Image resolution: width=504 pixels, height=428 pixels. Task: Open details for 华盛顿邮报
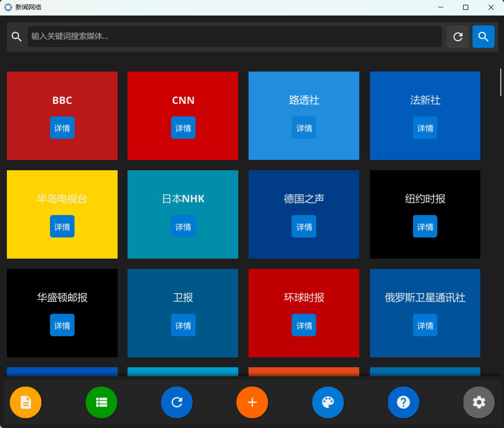(62, 325)
